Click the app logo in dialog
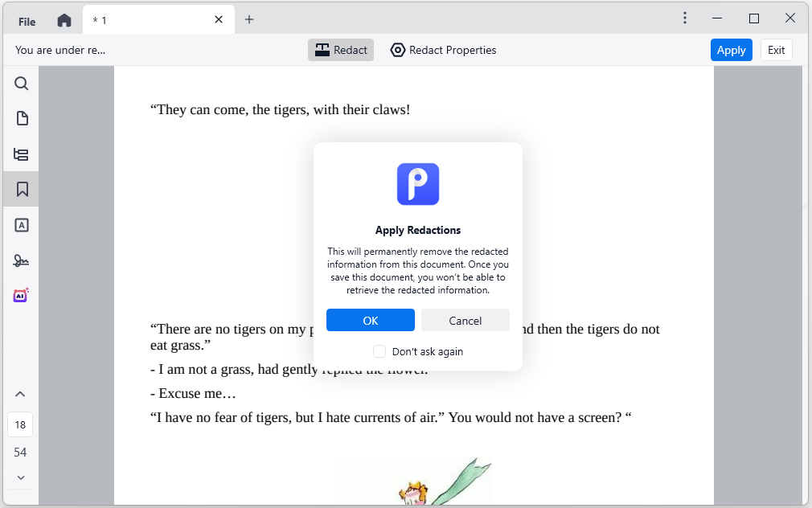Image resolution: width=812 pixels, height=508 pixels. [x=418, y=184]
